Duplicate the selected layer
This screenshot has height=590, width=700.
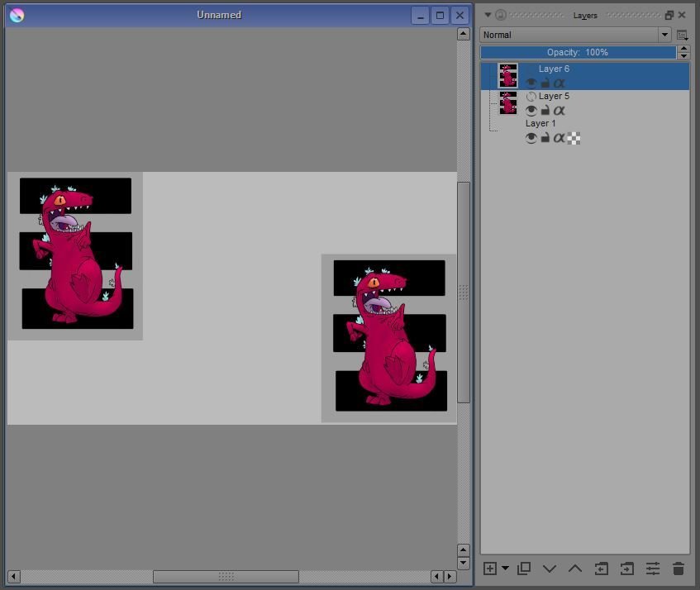point(524,569)
